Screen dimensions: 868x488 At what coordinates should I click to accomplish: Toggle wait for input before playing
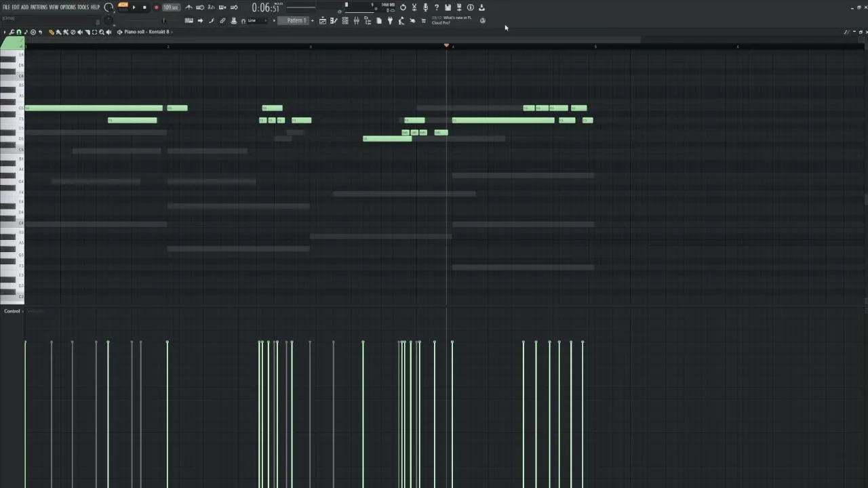[200, 7]
